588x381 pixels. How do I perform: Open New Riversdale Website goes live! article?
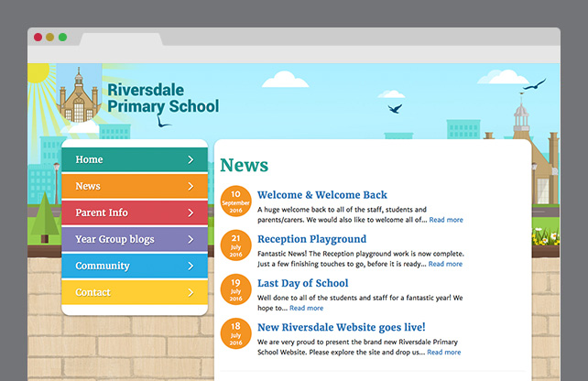341,327
